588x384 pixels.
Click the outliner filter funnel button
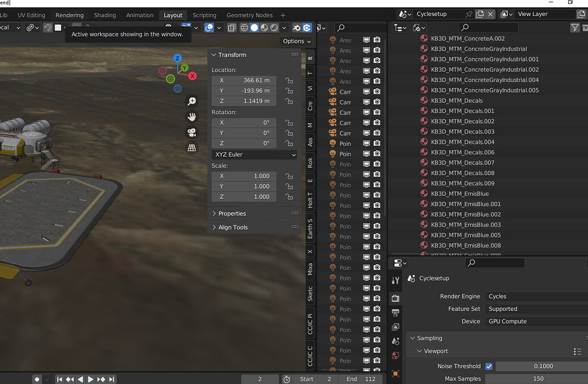[x=575, y=27]
